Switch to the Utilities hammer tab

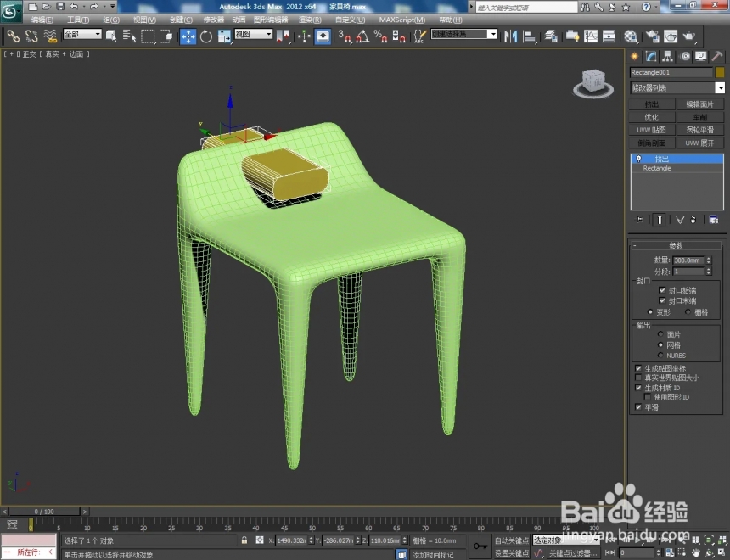click(717, 56)
